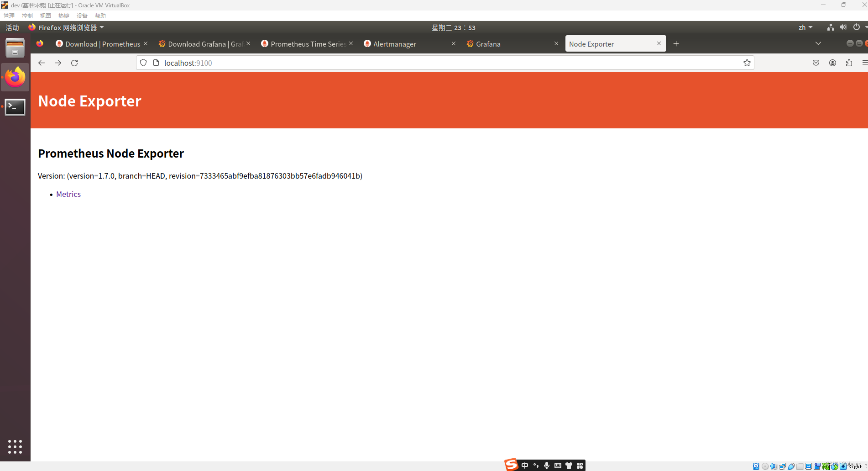Viewport: 868px width, 471px height.
Task: Click the Sogou input method S logo
Action: [x=512, y=465]
